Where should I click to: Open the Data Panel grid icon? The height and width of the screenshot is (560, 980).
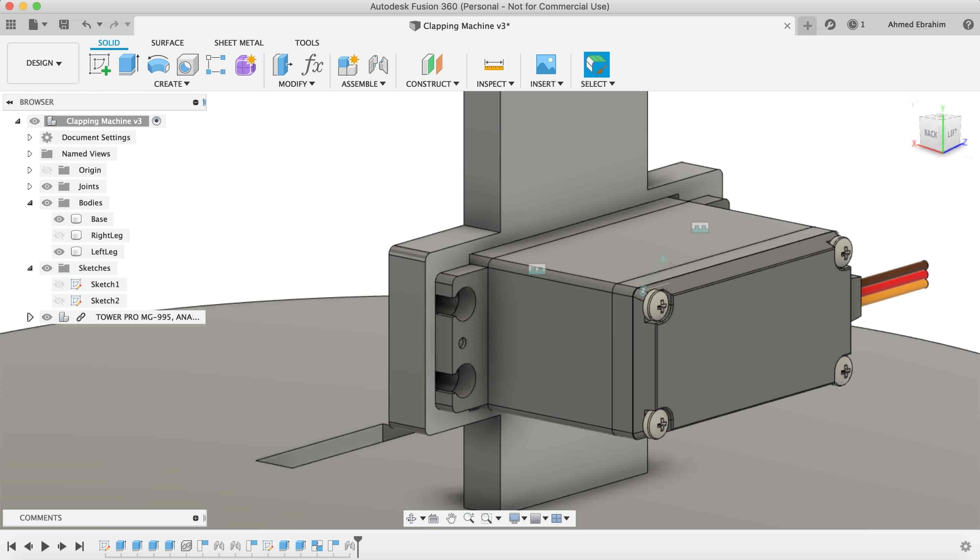coord(11,24)
